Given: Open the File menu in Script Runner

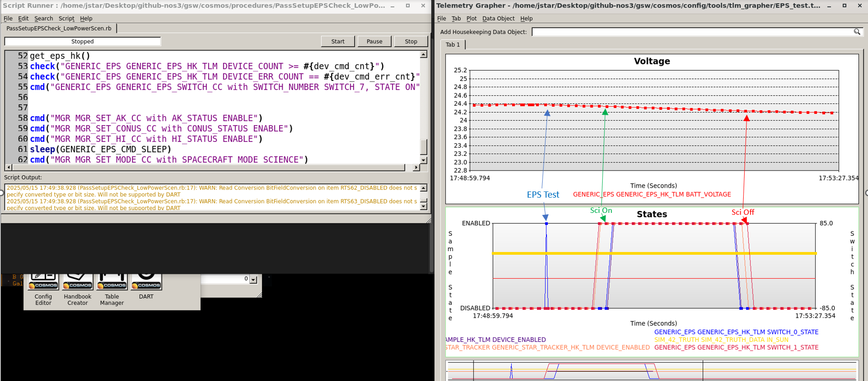Looking at the screenshot, I should [8, 19].
